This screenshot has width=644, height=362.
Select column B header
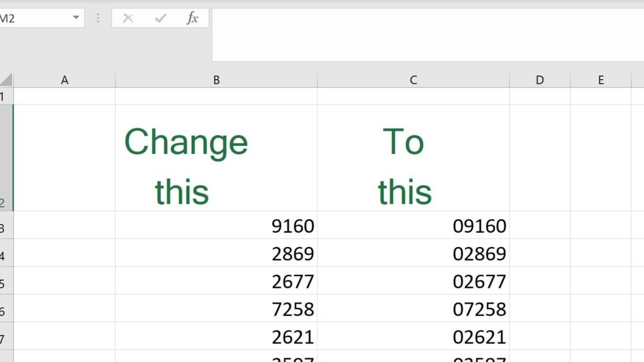pyautogui.click(x=216, y=80)
